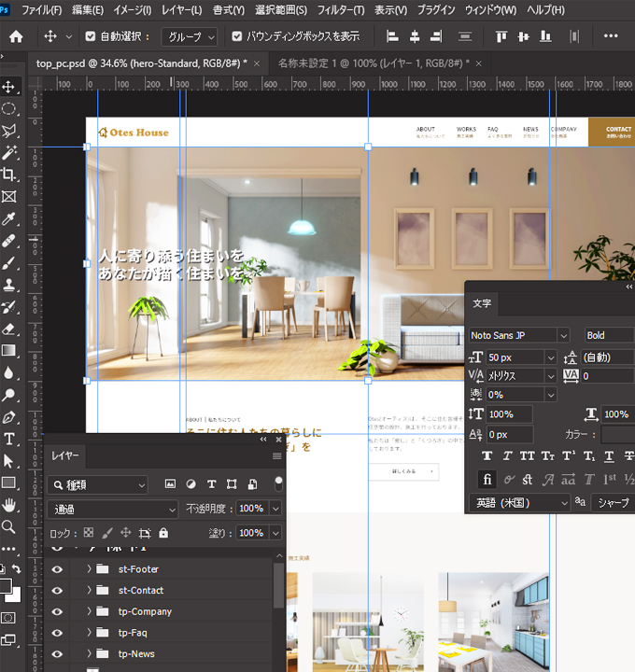The image size is (635, 672).
Task: Select the Magic Wand tool
Action: click(8, 152)
